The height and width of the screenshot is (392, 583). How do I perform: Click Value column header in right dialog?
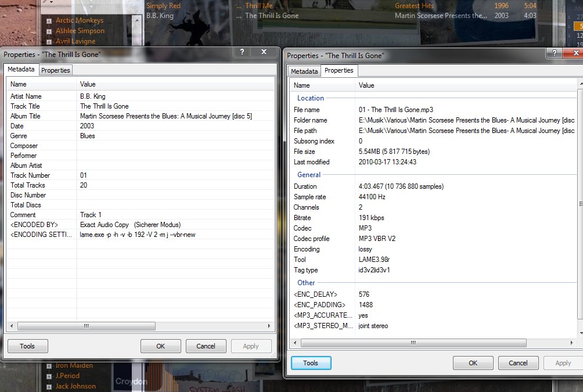[x=467, y=85]
